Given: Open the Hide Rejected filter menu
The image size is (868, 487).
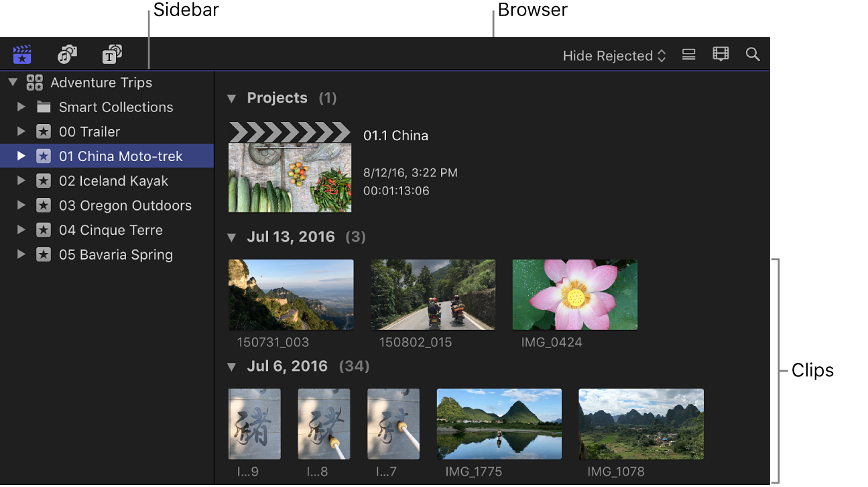Looking at the screenshot, I should 612,56.
